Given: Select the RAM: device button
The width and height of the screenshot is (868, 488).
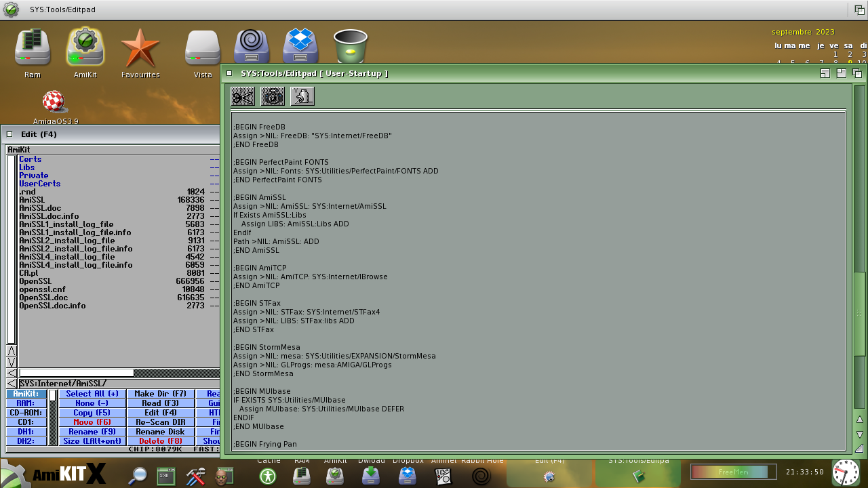Looking at the screenshot, I should pos(26,403).
